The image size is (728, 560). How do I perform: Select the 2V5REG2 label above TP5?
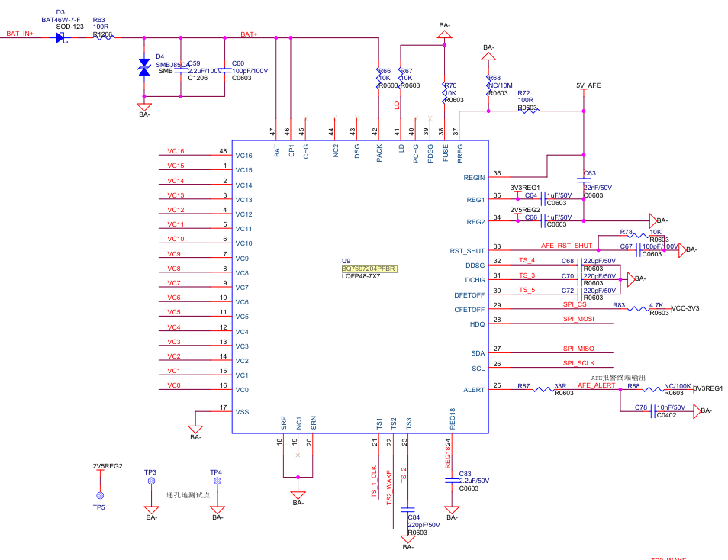click(108, 466)
